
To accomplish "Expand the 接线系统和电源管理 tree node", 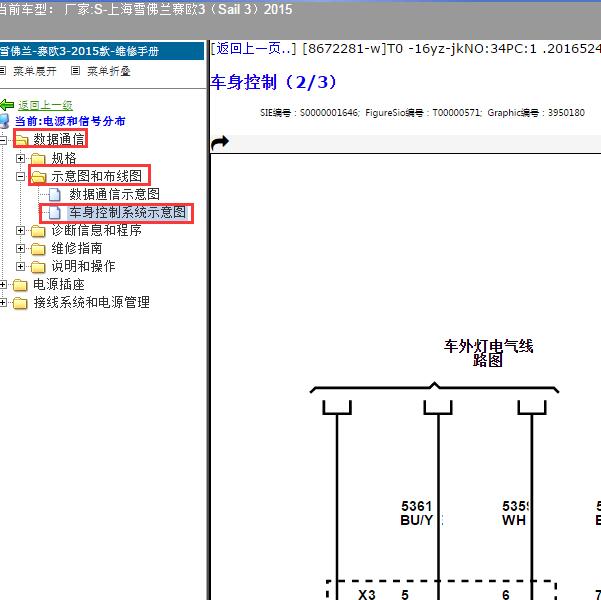I will [x=4, y=302].
